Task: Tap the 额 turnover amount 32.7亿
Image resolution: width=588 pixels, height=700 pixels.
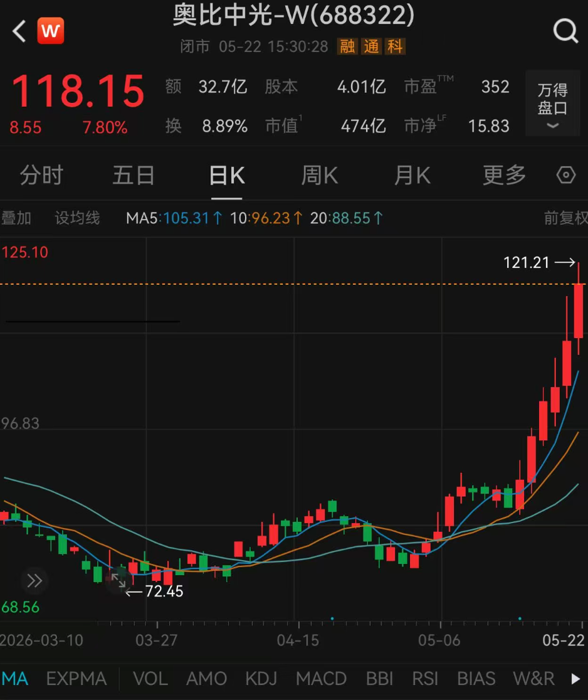Action: tap(223, 87)
